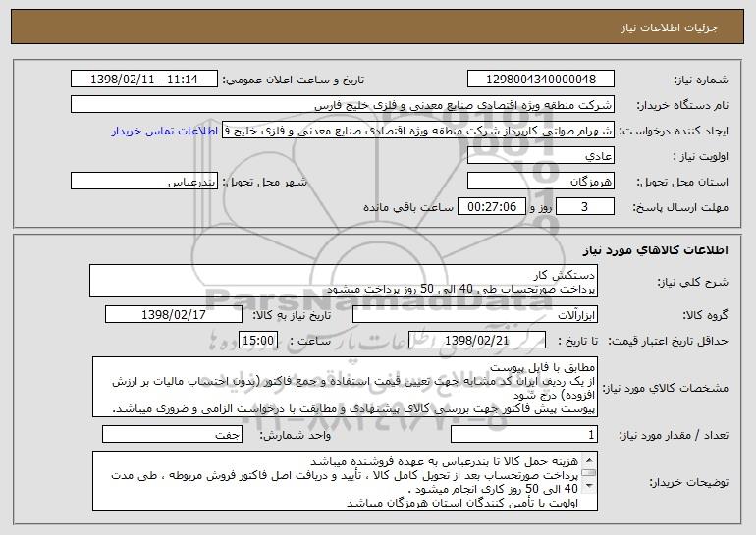Select the time field 15:00
The width and height of the screenshot is (756, 535).
coord(258,341)
